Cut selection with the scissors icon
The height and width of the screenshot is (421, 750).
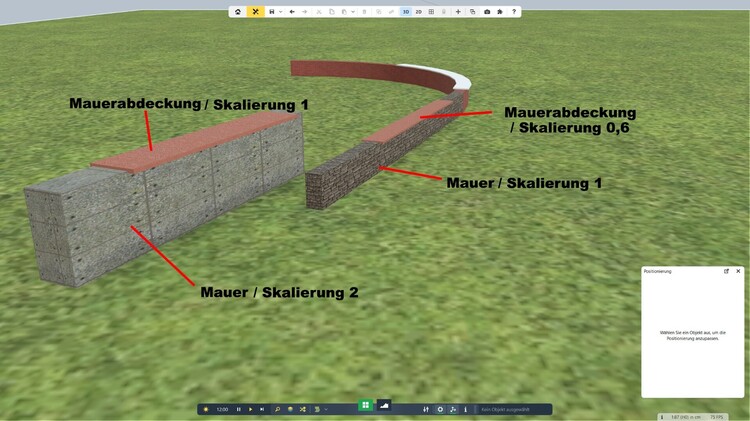(x=319, y=11)
